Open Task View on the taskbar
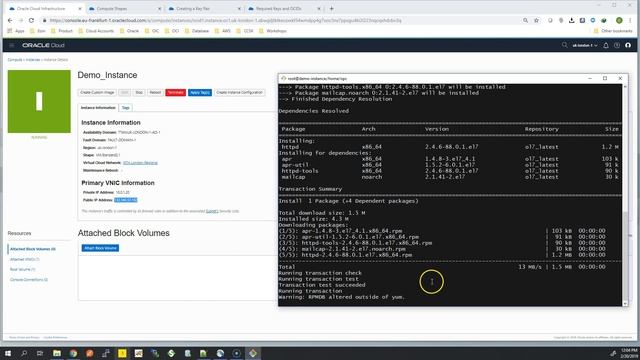Image resolution: width=640 pixels, height=360 pixels. (40, 353)
